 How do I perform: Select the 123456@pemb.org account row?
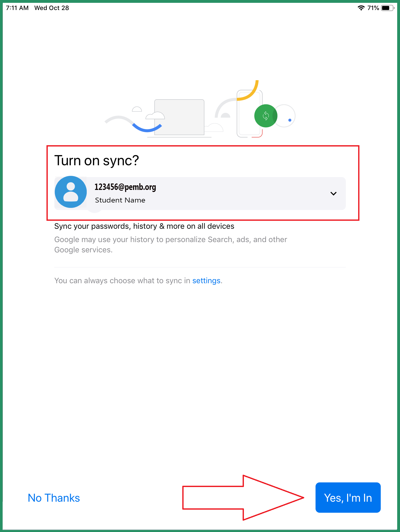click(x=200, y=193)
